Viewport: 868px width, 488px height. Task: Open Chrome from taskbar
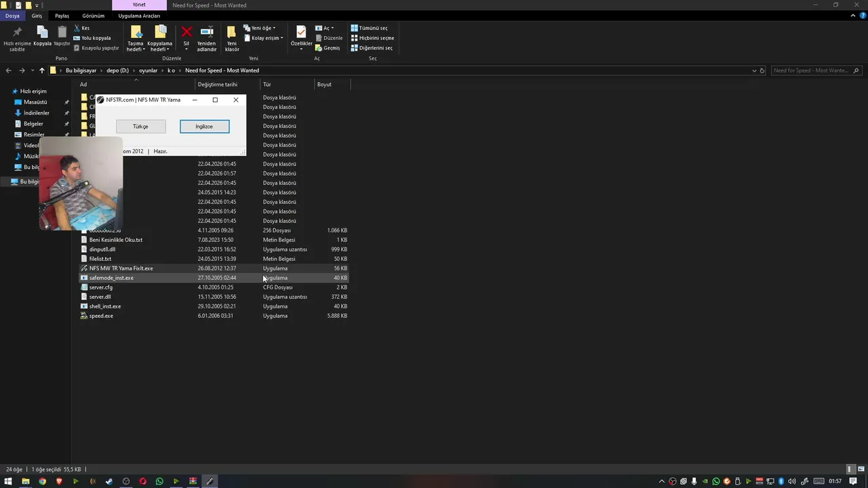[42, 481]
